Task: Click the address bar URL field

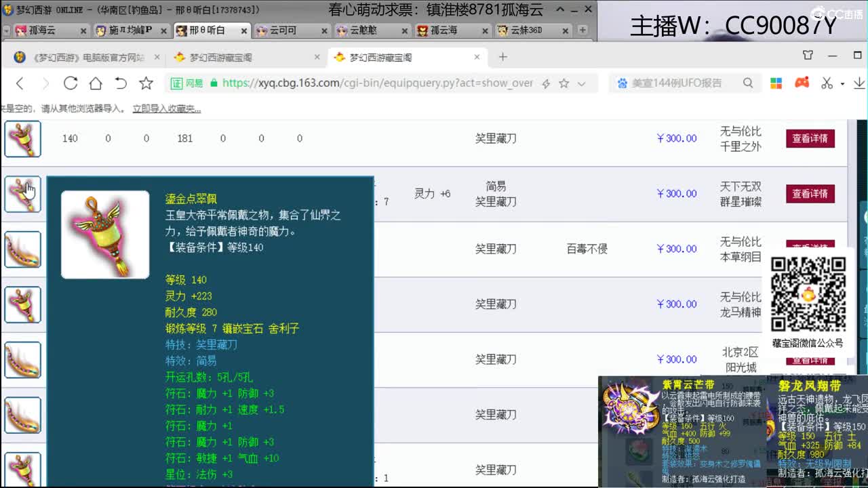Action: (376, 83)
